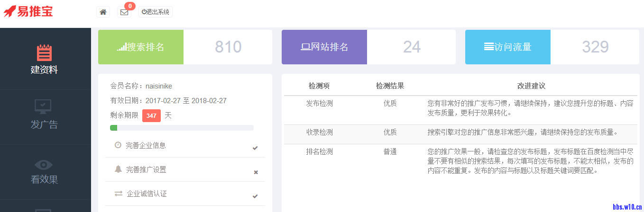The image size is (644, 212).
Task: Click the checkmark for 企业诚信认证
Action: coord(255,196)
